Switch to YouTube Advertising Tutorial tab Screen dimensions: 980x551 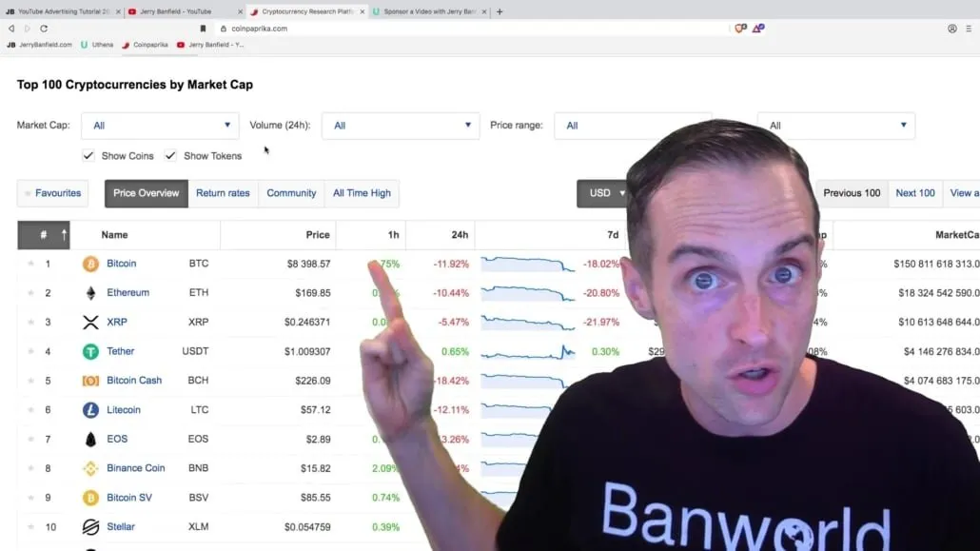click(63, 11)
